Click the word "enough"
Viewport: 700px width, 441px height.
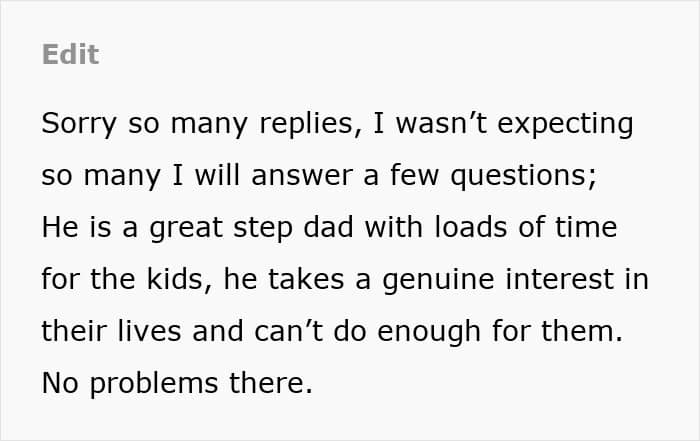point(429,333)
